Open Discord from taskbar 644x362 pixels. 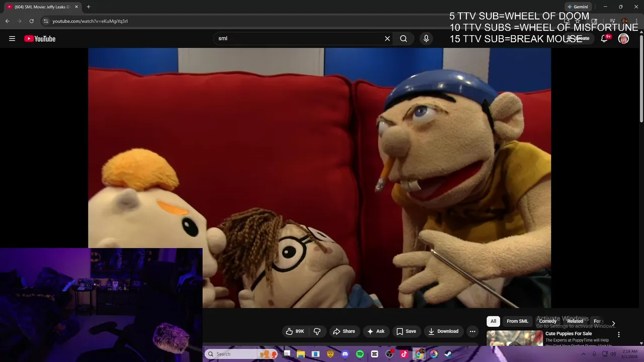click(x=345, y=354)
